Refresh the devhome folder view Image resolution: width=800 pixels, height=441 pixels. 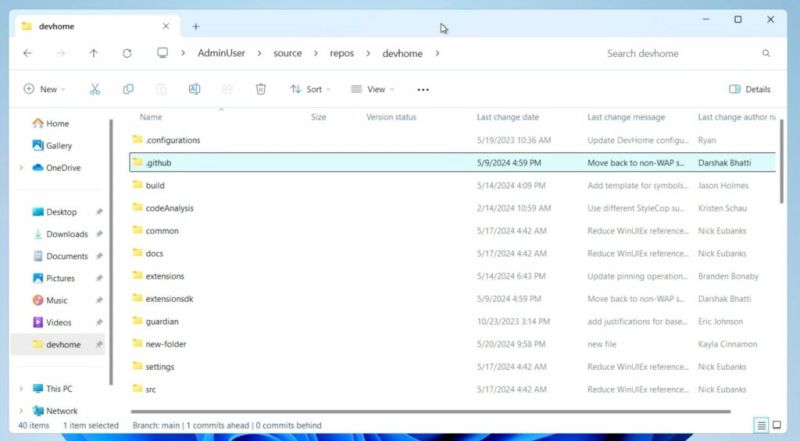[127, 53]
